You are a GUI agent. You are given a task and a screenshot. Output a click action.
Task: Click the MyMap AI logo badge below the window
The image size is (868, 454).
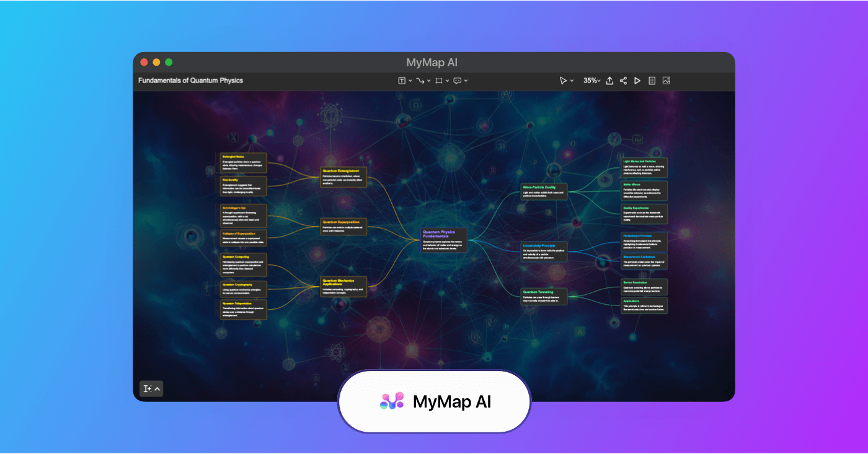pyautogui.click(x=434, y=401)
